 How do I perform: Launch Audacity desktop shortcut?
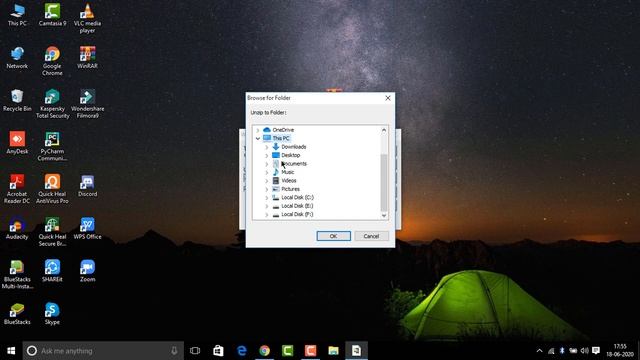[17, 228]
